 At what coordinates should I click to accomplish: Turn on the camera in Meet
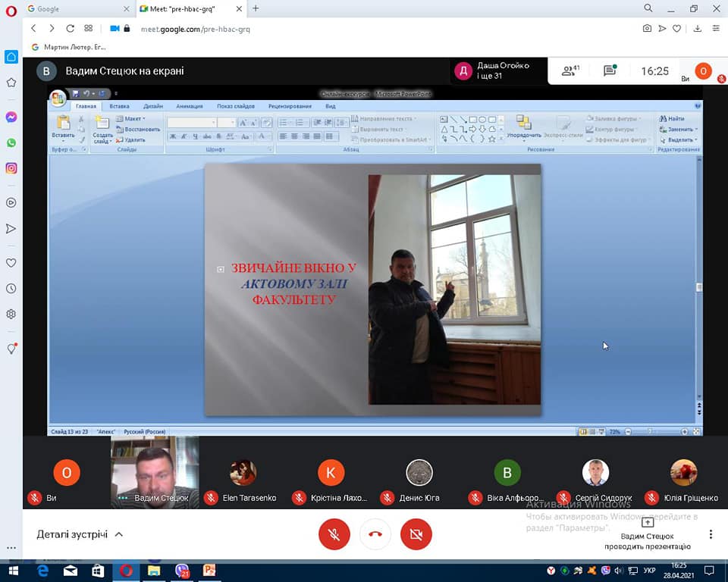coord(416,534)
